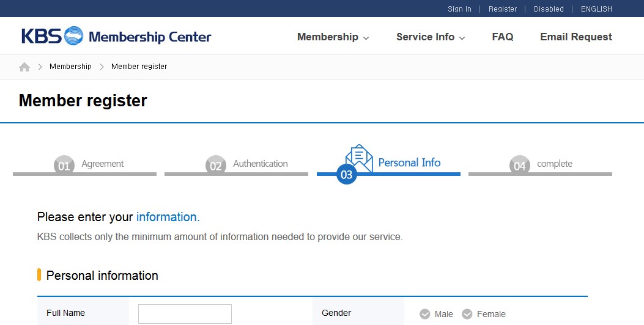This screenshot has height=325, width=644.
Task: Select the Female gender option
Action: point(467,314)
